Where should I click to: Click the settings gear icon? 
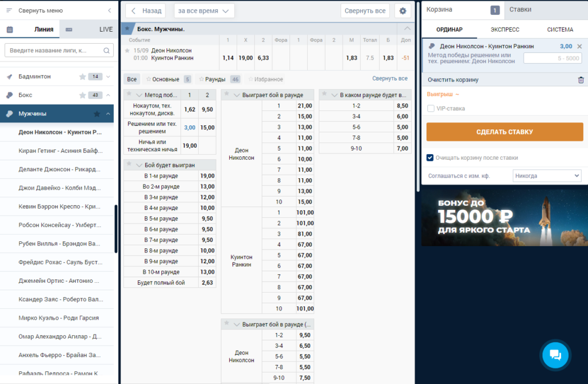tap(403, 11)
